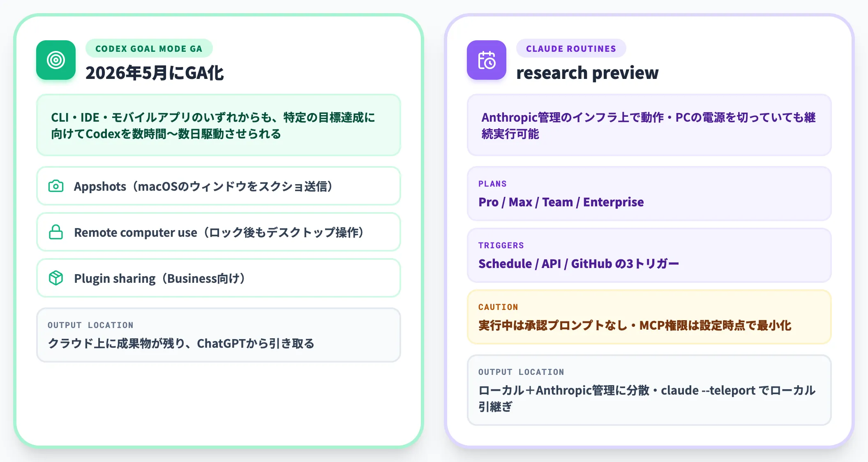Select the CLAUDE ROUTINES badge

(571, 49)
